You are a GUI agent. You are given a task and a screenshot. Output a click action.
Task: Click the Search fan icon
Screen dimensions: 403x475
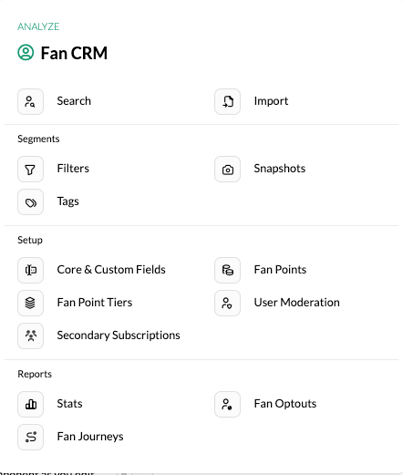tap(30, 101)
